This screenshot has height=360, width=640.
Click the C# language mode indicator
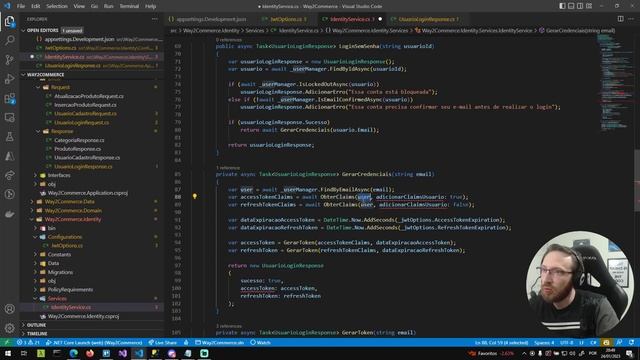click(x=593, y=342)
